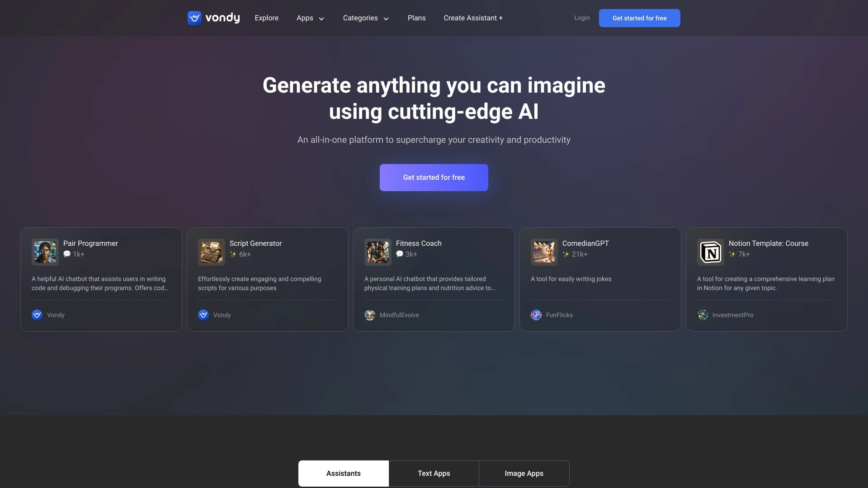The width and height of the screenshot is (868, 488).
Task: Click the ComedianGPT assistant icon
Action: coord(543,251)
